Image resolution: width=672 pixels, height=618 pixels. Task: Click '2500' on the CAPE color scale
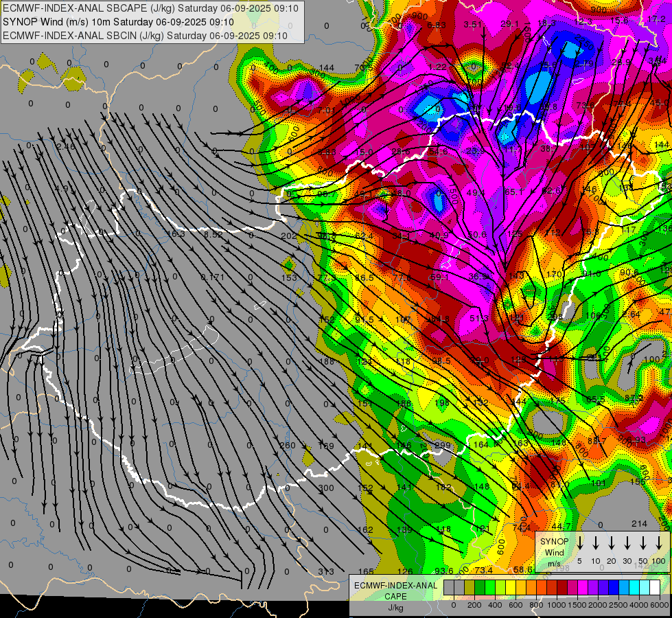point(618,605)
